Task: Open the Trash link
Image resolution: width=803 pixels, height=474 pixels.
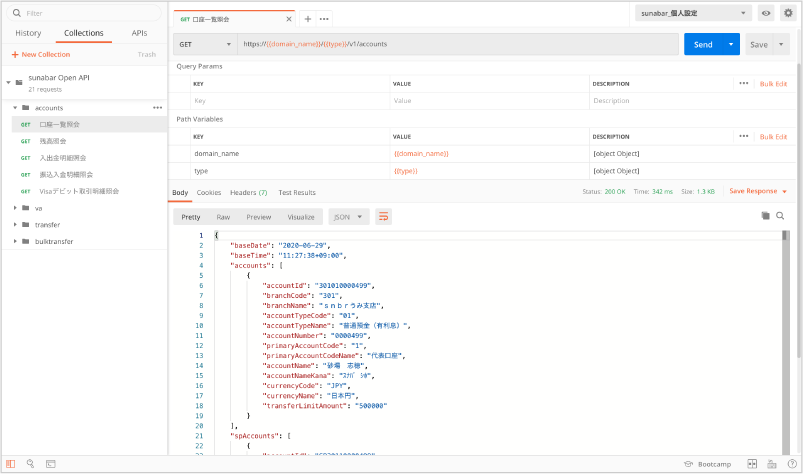Action: (146, 54)
